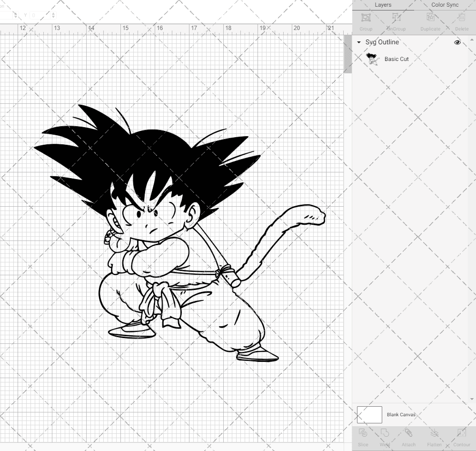Select the Basic Cut layer text
The image size is (476, 451).
(397, 59)
